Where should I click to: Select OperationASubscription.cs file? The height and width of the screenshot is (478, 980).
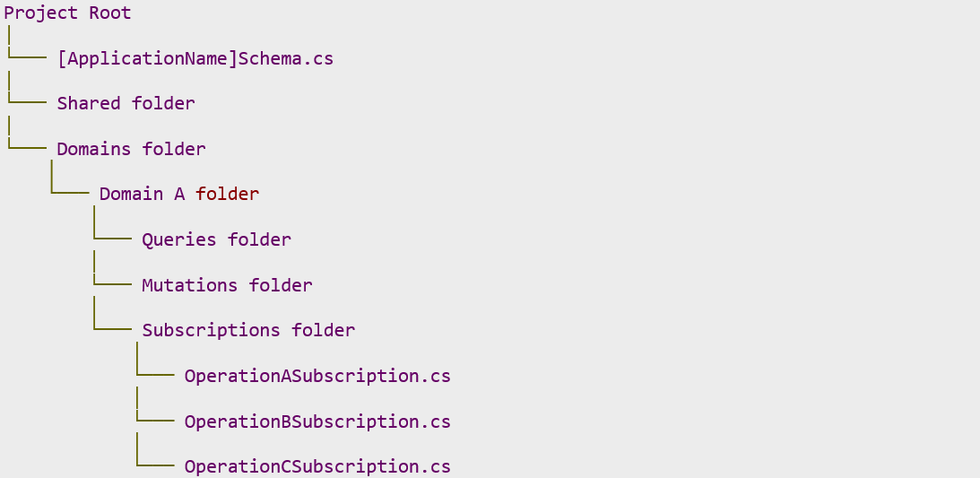point(317,376)
